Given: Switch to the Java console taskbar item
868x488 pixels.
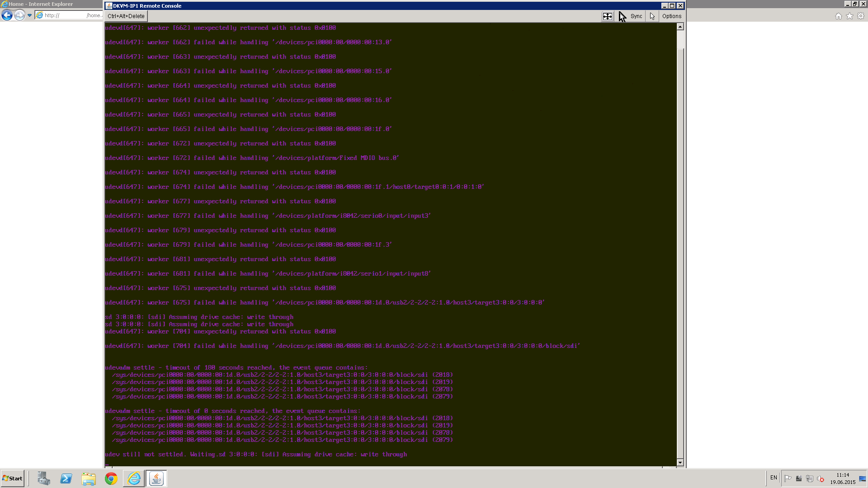Looking at the screenshot, I should click(x=156, y=478).
